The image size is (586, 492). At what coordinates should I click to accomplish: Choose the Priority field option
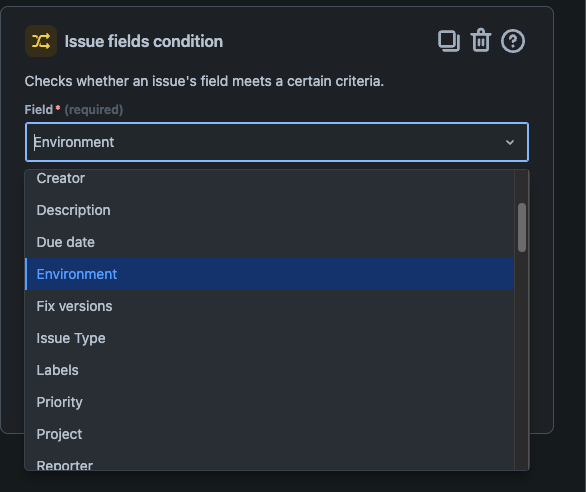pyautogui.click(x=269, y=402)
